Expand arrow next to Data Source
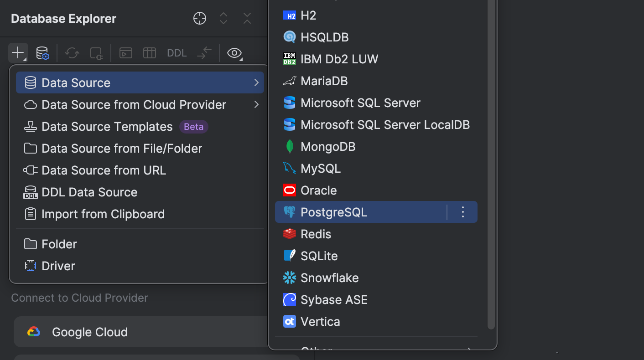 click(256, 82)
